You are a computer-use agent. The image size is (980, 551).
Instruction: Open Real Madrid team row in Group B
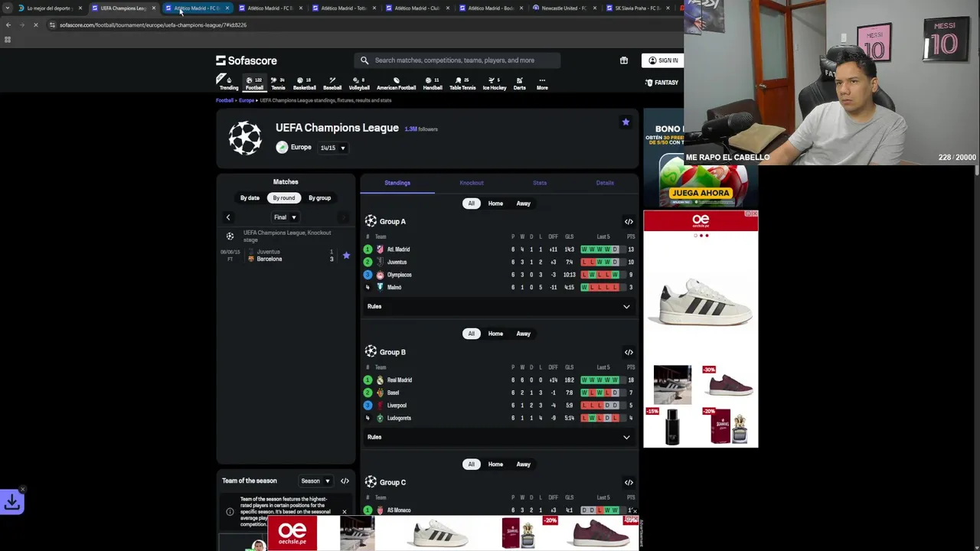point(498,380)
